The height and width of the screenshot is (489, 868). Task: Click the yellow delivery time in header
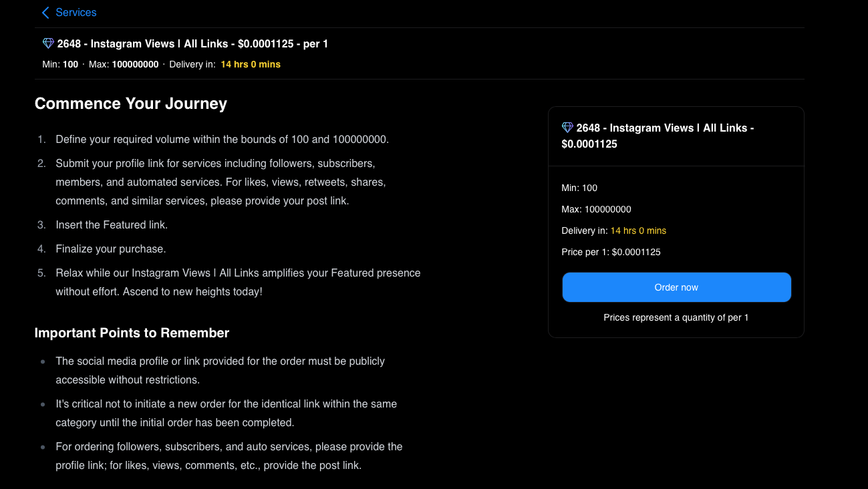coord(251,65)
